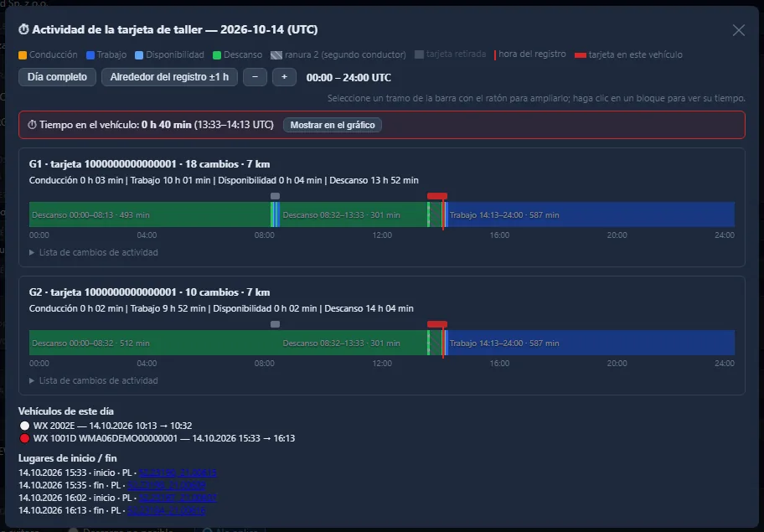Viewport: 764px width, 532px height.
Task: Click the red card-in-vehicle marker above G2 timeline
Action: (437, 324)
